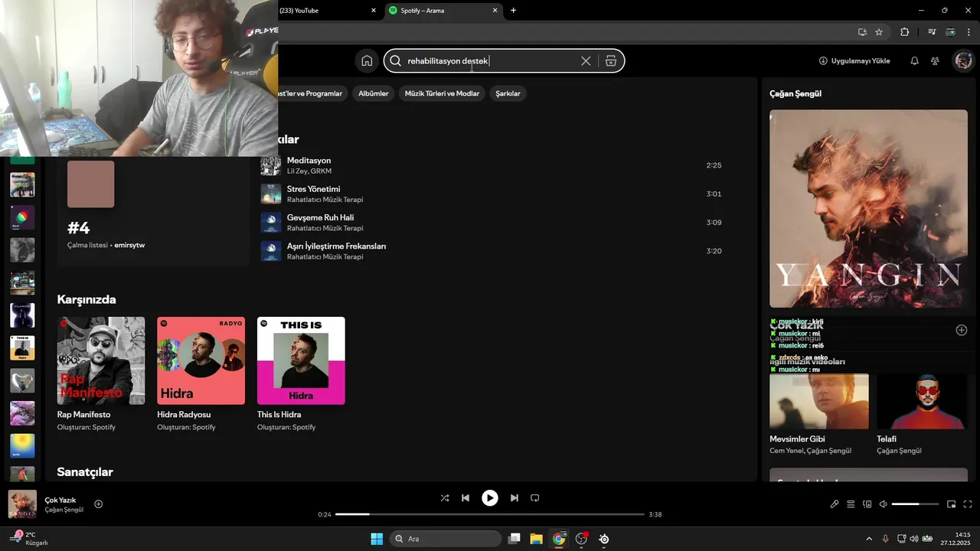Screen dimensions: 980x551
Task: Click the Yangın album cover
Action: pos(868,209)
